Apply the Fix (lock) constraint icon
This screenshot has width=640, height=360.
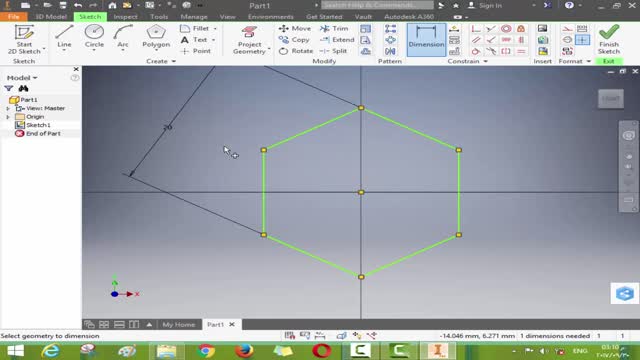tap(521, 29)
